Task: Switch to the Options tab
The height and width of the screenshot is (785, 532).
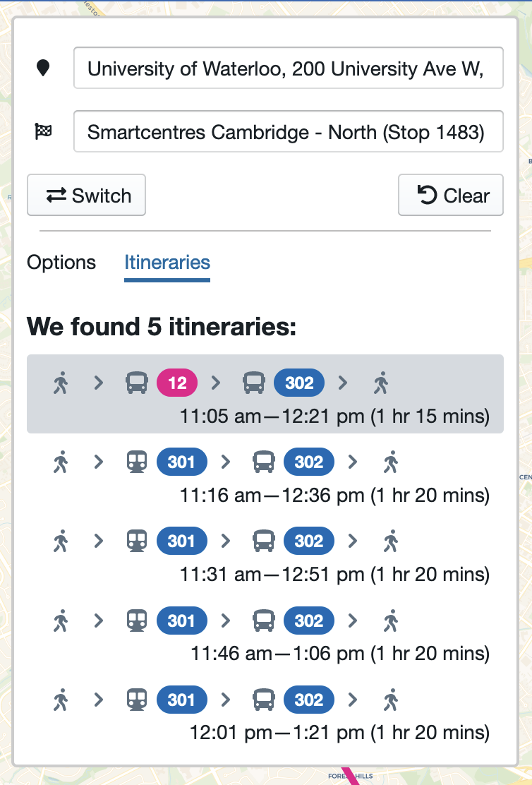Action: click(61, 263)
